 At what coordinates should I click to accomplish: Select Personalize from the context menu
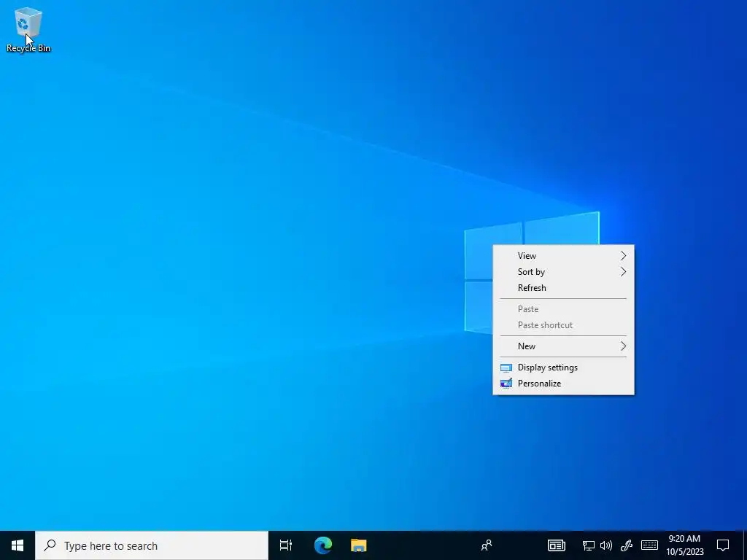click(563, 384)
